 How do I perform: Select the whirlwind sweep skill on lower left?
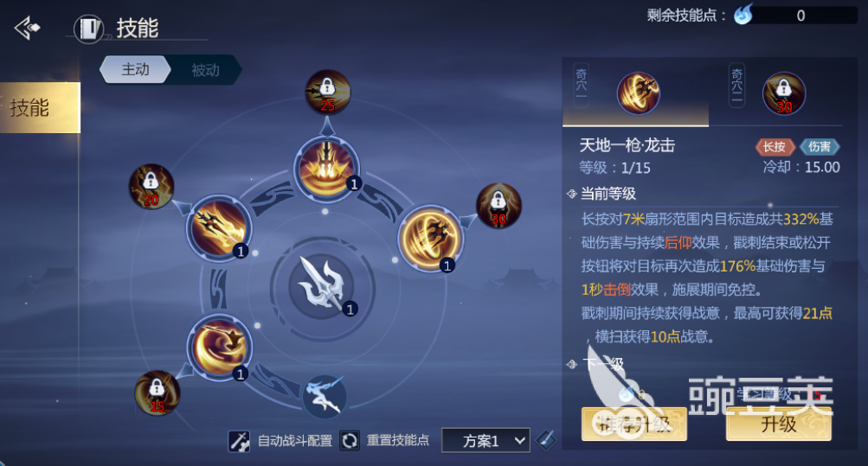[x=219, y=348]
